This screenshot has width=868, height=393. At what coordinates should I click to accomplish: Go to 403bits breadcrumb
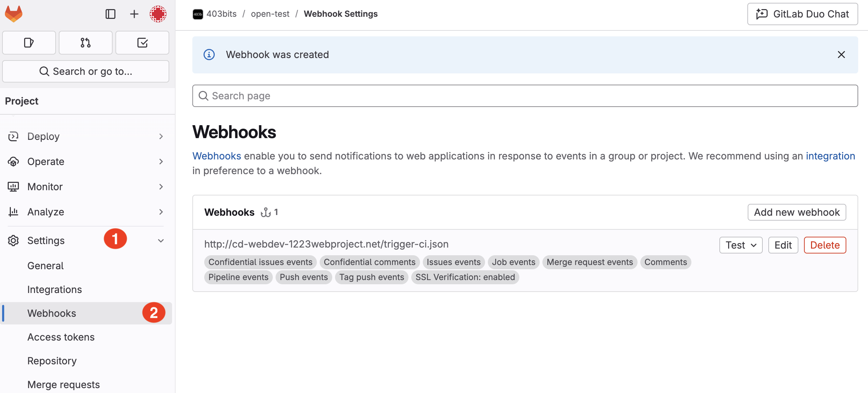point(221,14)
